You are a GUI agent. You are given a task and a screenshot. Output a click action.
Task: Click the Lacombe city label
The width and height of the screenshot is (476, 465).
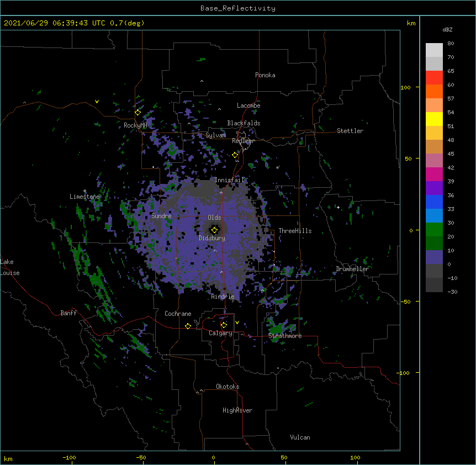[248, 105]
